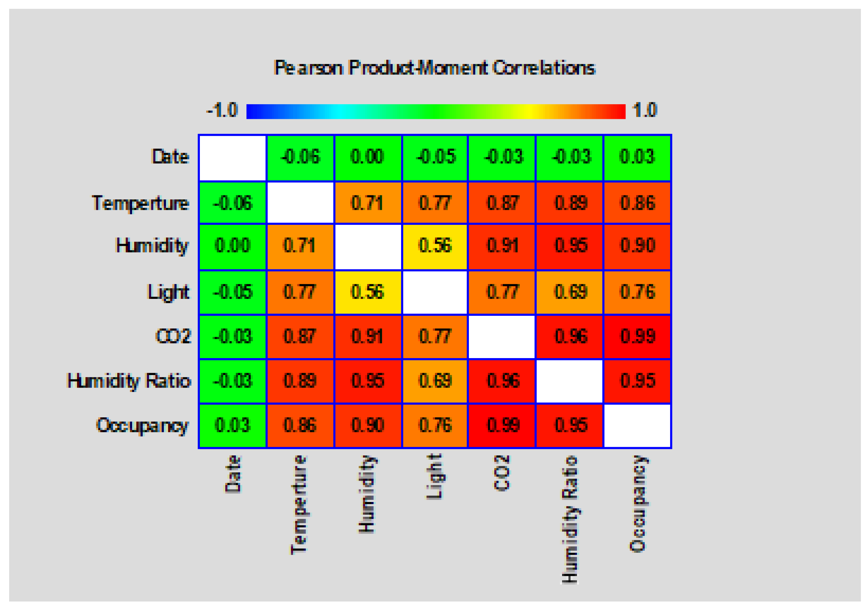
Task: Select the 0.99 cell in the CO2 row
Action: (637, 336)
